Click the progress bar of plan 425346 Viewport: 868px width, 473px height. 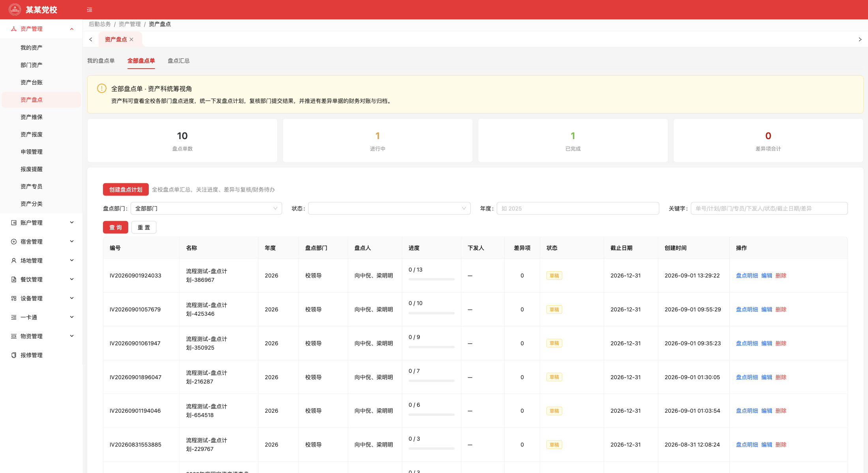coord(432,313)
